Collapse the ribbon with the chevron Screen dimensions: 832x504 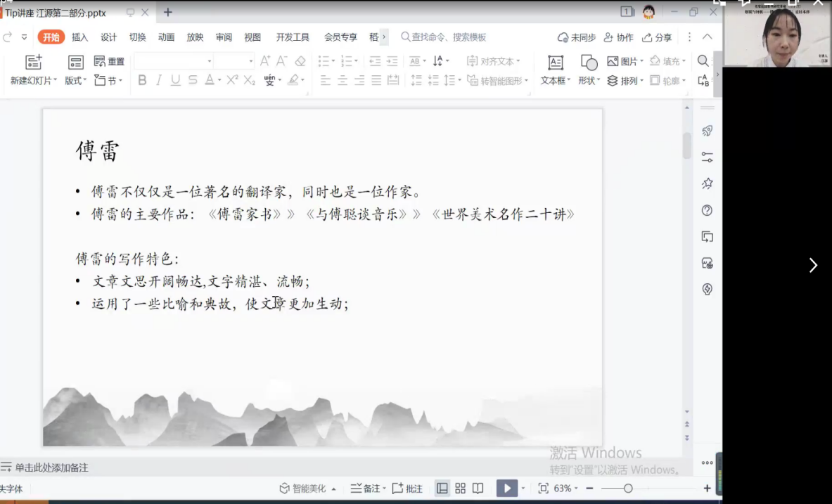click(x=708, y=37)
